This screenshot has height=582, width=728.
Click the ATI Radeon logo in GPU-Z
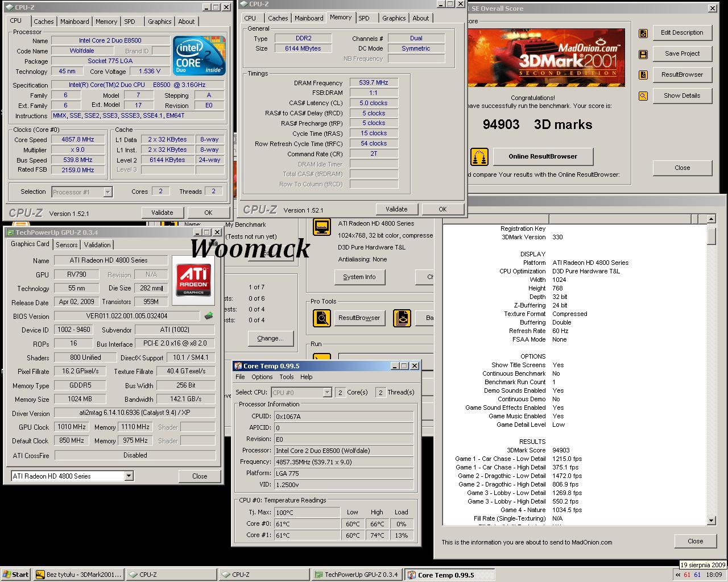pyautogui.click(x=193, y=279)
